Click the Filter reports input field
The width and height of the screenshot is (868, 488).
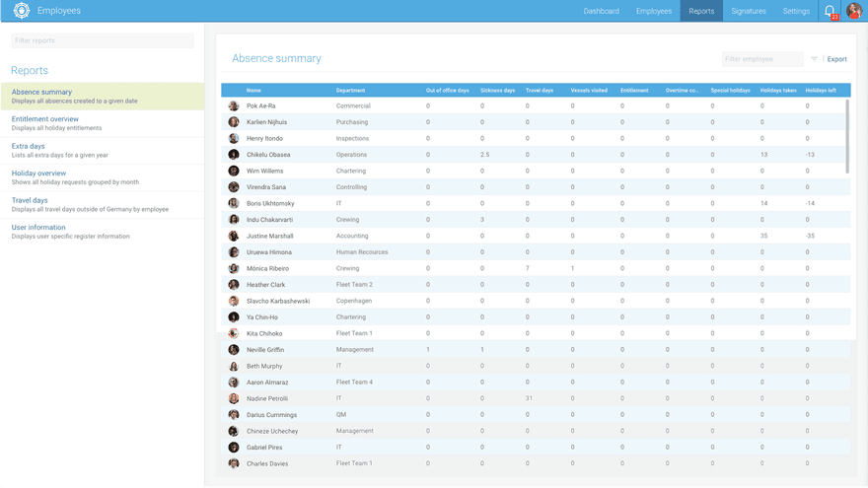coord(103,40)
